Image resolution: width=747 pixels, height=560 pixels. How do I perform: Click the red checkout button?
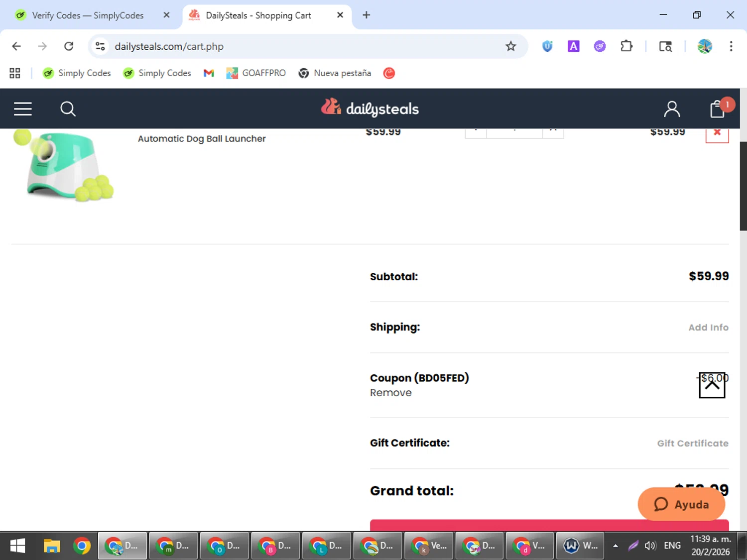[549, 525]
